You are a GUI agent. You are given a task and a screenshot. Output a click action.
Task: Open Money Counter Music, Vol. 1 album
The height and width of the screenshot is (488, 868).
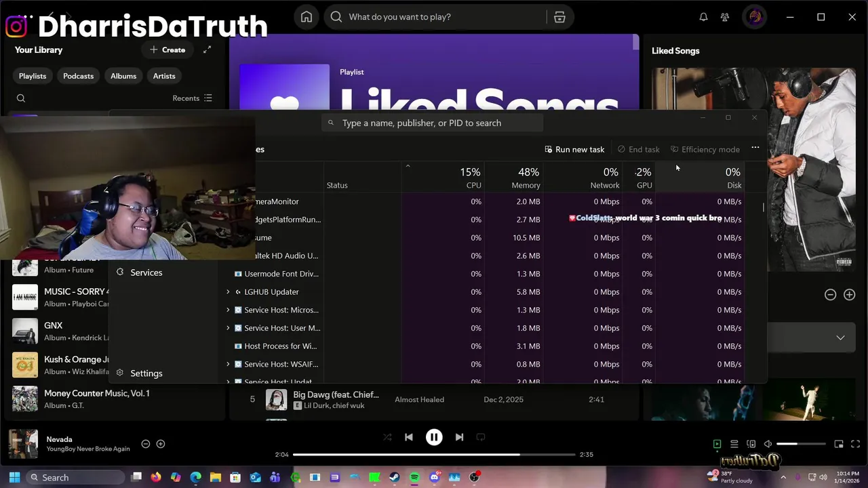[x=115, y=399]
